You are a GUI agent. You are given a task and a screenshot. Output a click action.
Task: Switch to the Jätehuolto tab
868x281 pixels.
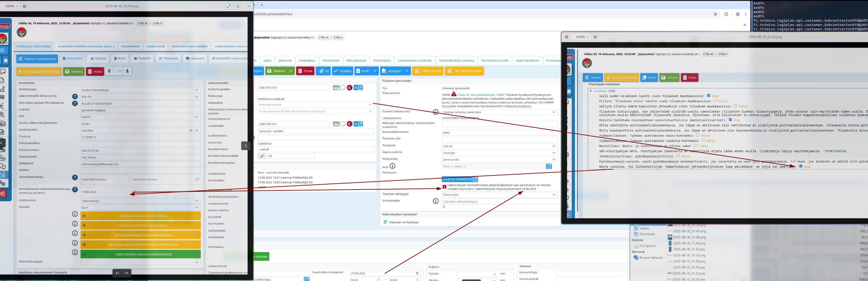point(285,60)
